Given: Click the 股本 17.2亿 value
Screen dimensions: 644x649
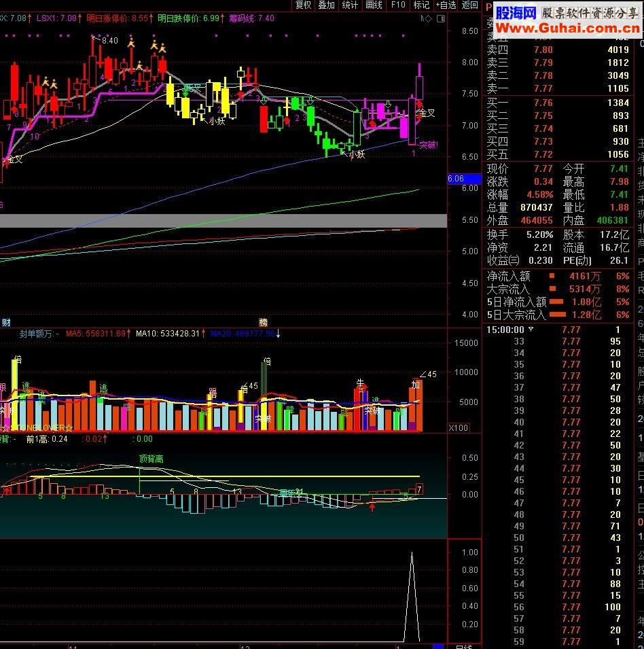Looking at the screenshot, I should pos(614,234).
